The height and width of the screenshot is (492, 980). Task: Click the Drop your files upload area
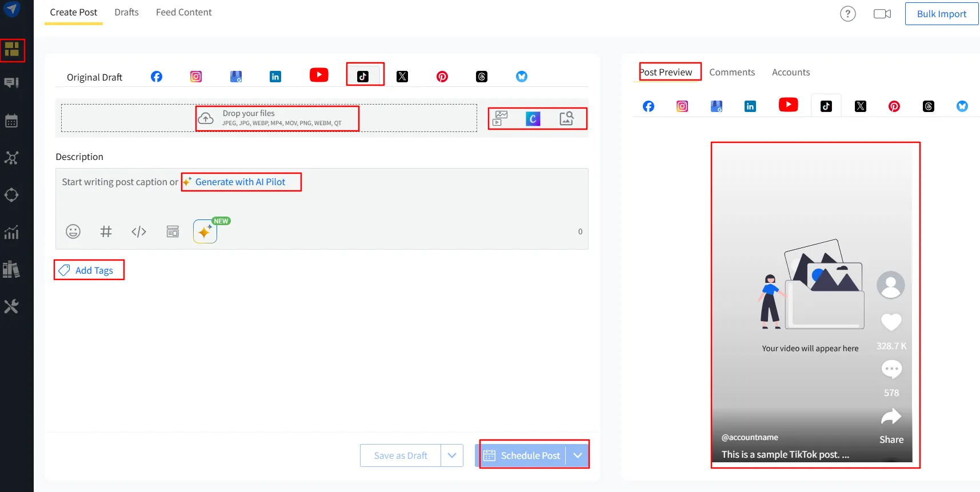pyautogui.click(x=269, y=118)
